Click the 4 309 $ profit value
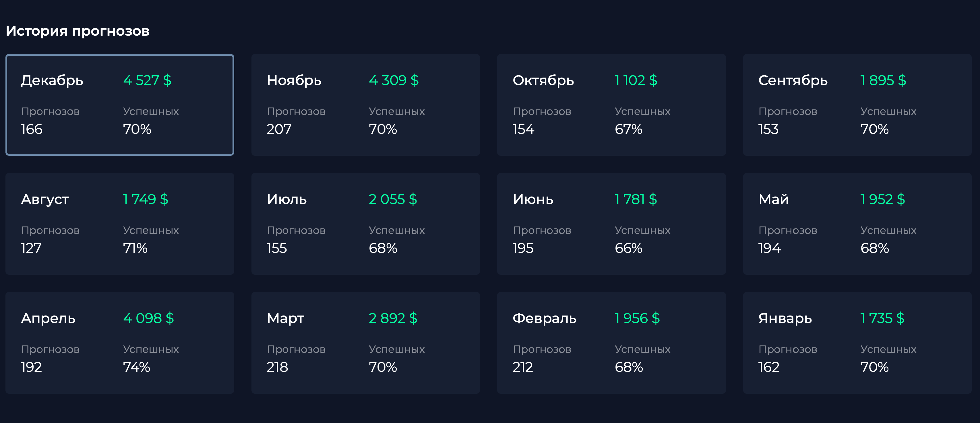Image resolution: width=980 pixels, height=423 pixels. pos(394,80)
